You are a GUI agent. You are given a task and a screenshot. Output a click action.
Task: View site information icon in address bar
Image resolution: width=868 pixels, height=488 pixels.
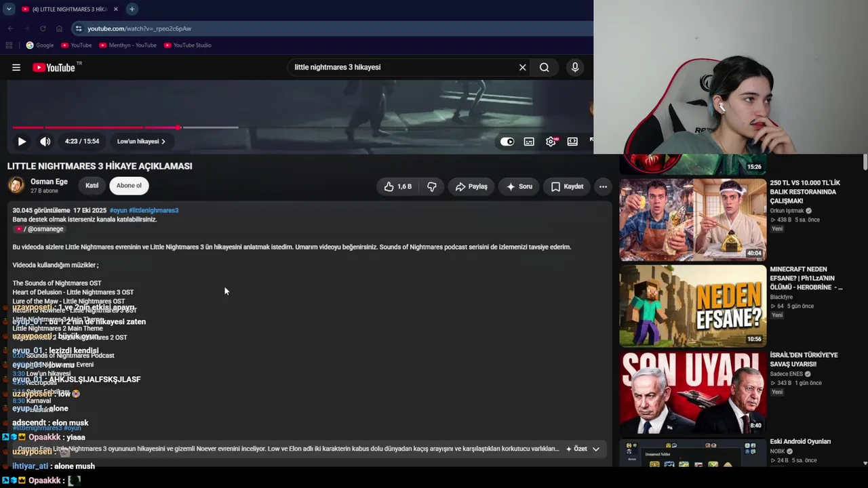79,28
